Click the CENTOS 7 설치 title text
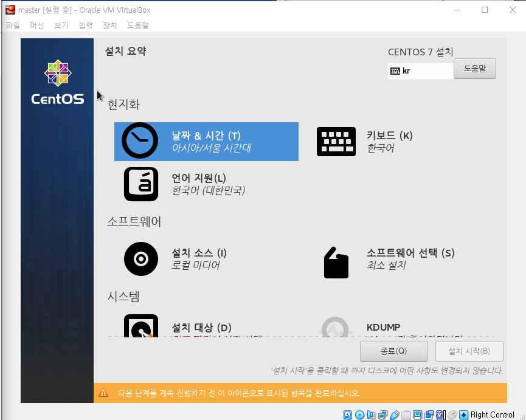This screenshot has width=526, height=420. click(x=421, y=52)
